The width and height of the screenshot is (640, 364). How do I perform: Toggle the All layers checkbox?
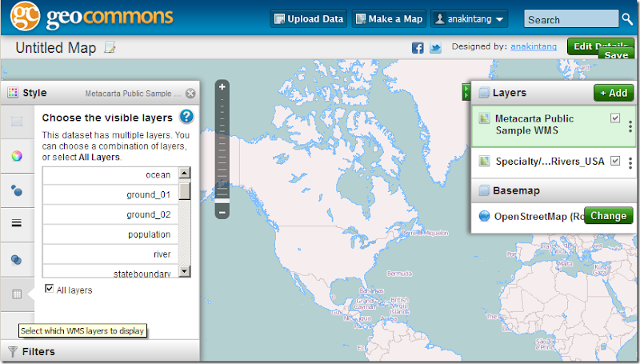click(x=50, y=289)
